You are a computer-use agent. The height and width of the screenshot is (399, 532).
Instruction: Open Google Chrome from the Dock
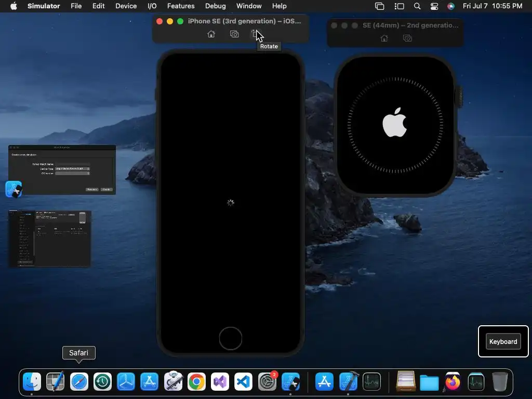[x=196, y=382]
